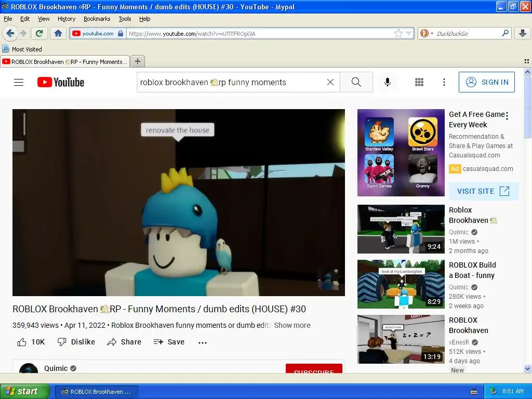The height and width of the screenshot is (399, 532).
Task: Open bookmark star dropdown arrow
Action: tap(408, 33)
